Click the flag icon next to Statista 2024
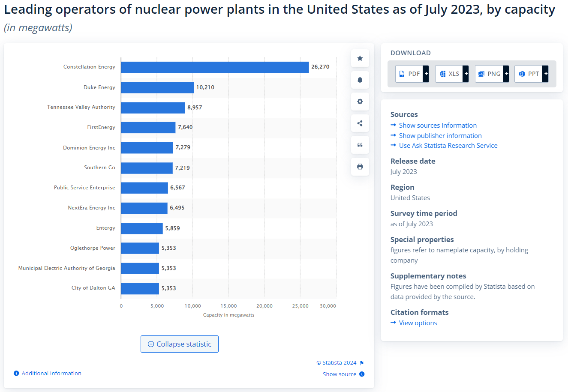The height and width of the screenshot is (392, 568). [x=361, y=362]
